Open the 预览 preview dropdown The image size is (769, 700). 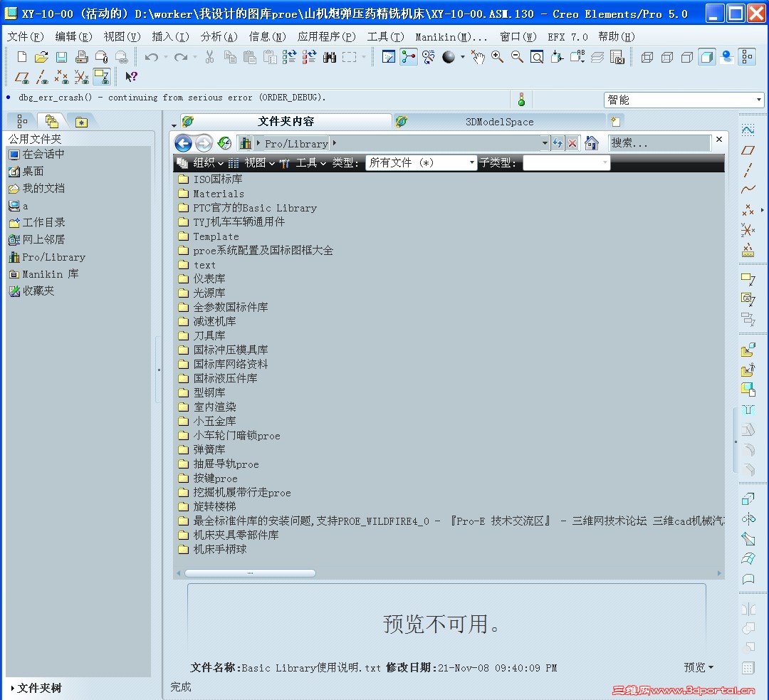click(x=699, y=667)
